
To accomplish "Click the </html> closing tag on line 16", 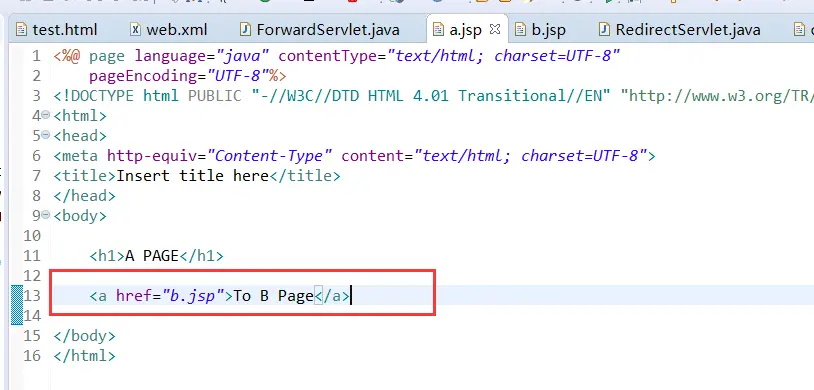I will (84, 356).
